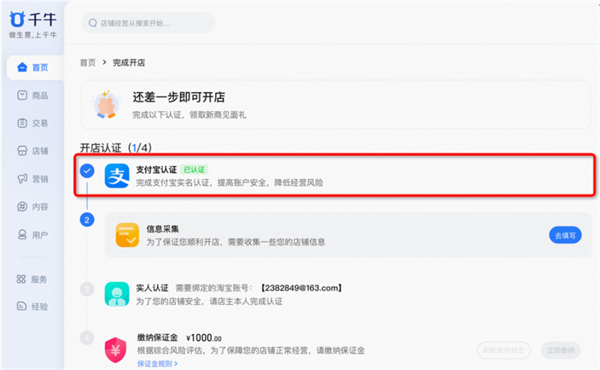Viewport: 600px width, 370px height.
Task: Click the 去填写 button for 信息采集
Action: [565, 235]
